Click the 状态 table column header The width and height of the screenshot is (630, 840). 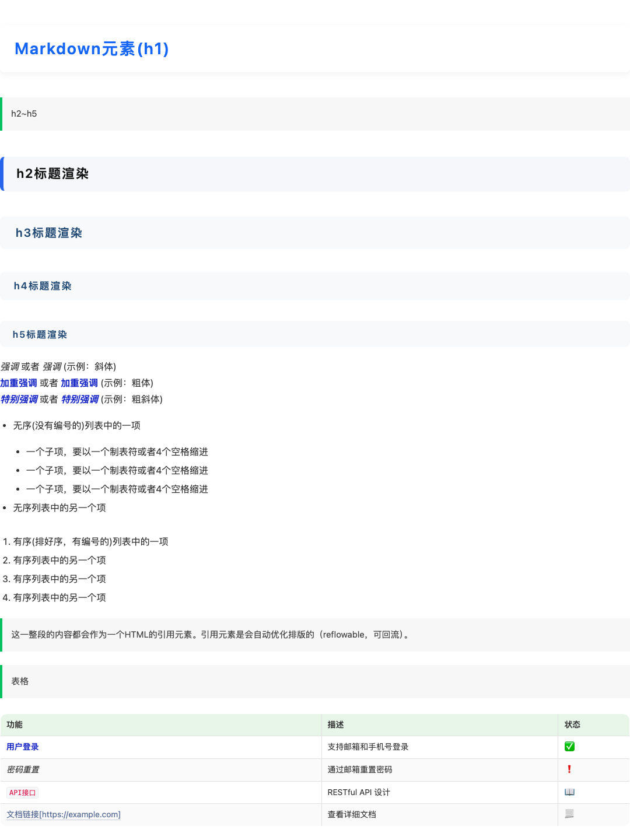coord(572,724)
